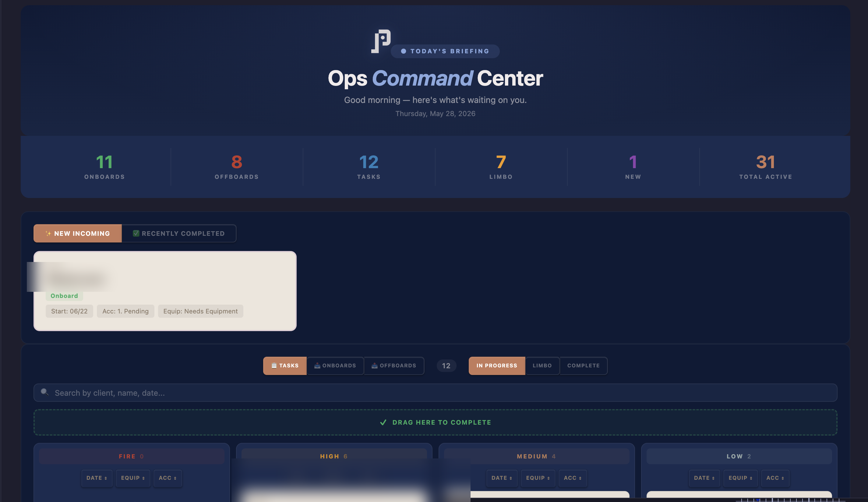Viewport: 868px width, 502px height.
Task: Filter by Limbo status
Action: (x=542, y=366)
